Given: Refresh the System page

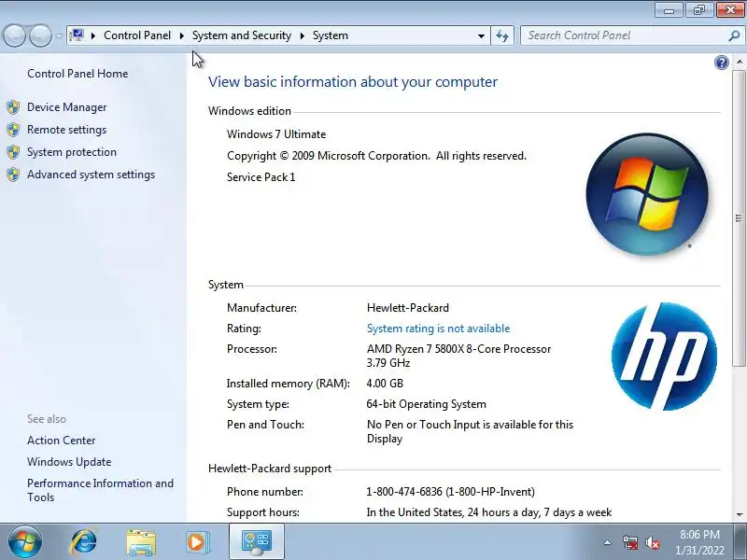Looking at the screenshot, I should coord(502,35).
